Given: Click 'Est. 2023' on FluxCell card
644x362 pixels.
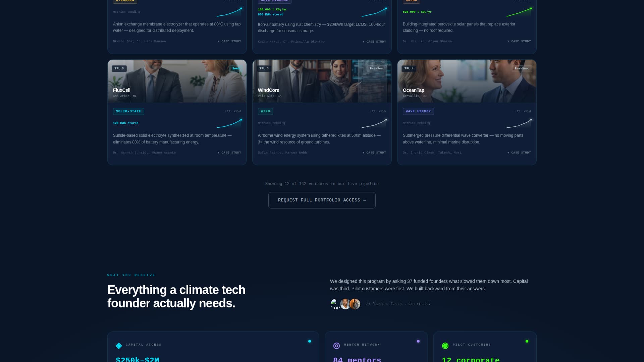Looking at the screenshot, I should point(233,111).
